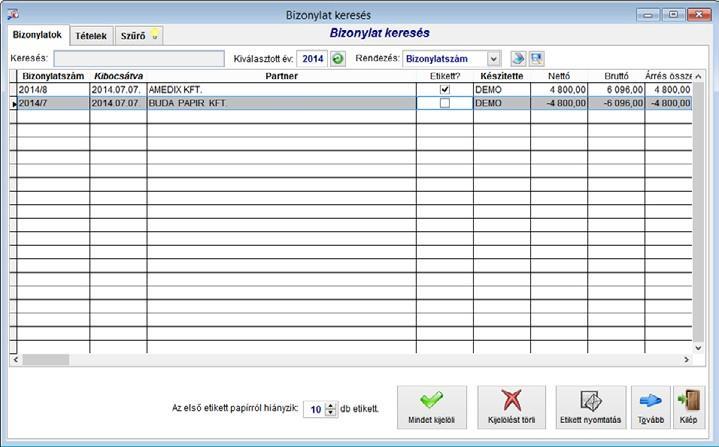Image resolution: width=719 pixels, height=447 pixels.
Task: Uncheck Etikett checkbox for AMEDIX KFT.
Action: click(444, 89)
